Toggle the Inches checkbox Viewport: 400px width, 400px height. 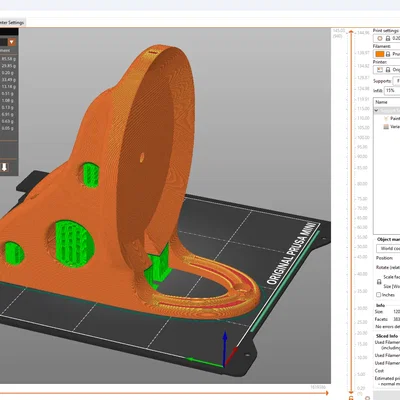click(x=378, y=295)
